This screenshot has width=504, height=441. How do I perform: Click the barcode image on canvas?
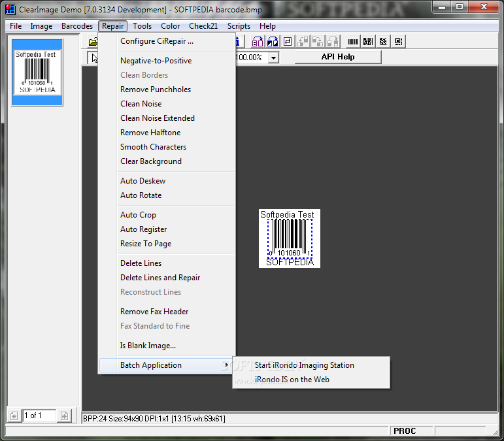tap(290, 238)
